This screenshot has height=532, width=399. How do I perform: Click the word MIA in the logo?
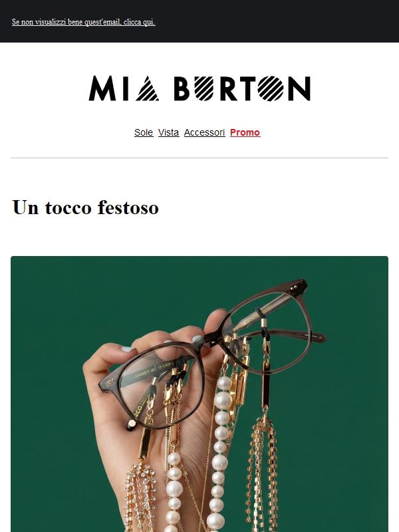click(x=124, y=88)
